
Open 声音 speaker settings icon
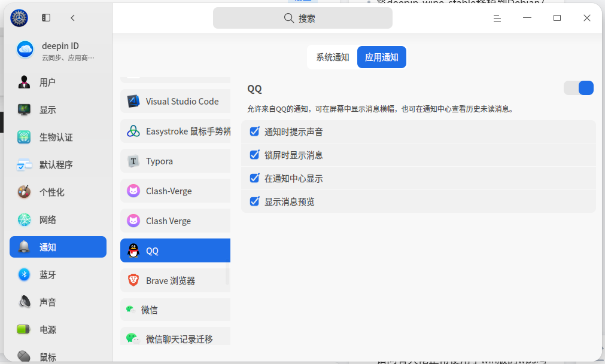click(x=24, y=302)
